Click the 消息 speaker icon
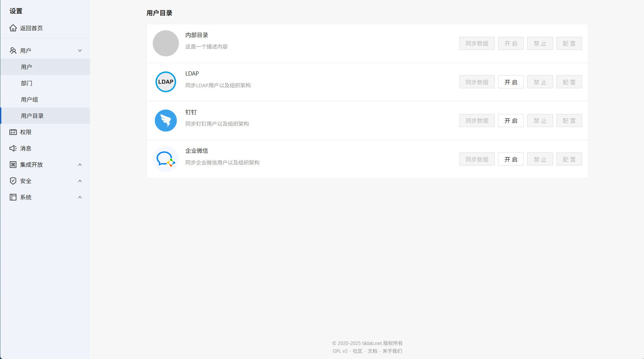This screenshot has width=644, height=359. (x=13, y=148)
